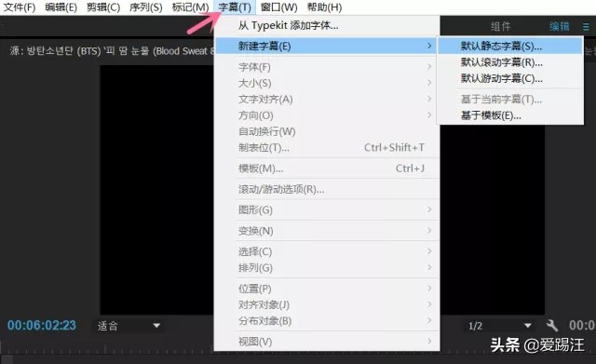Image resolution: width=596 pixels, height=364 pixels.
Task: Open the 适合 zoom level dropdown
Action: click(x=129, y=326)
